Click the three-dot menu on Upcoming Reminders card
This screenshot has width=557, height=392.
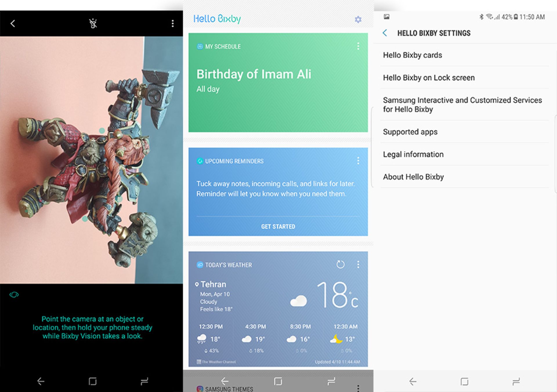click(x=359, y=161)
